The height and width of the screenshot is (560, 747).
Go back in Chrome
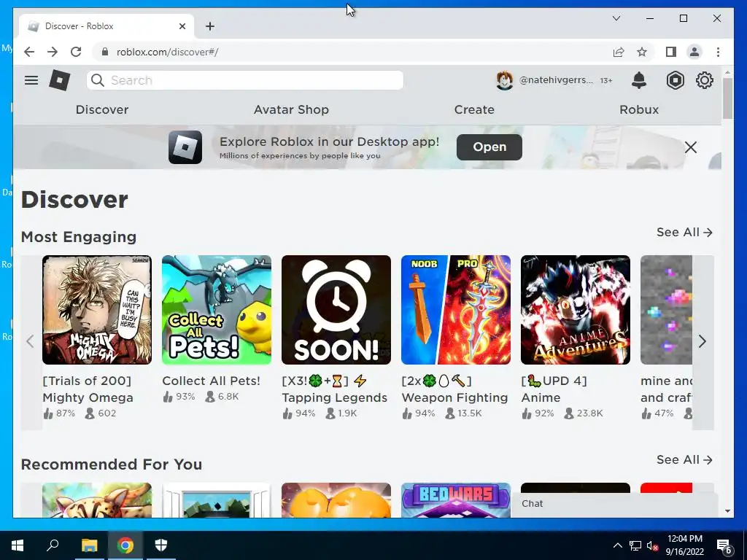[29, 52]
